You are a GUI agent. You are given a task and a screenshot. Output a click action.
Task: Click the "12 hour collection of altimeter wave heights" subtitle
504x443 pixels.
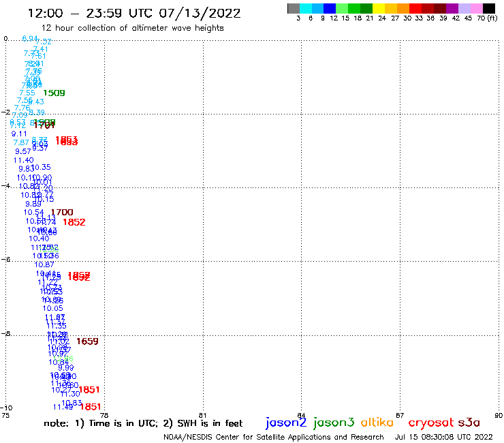click(132, 28)
